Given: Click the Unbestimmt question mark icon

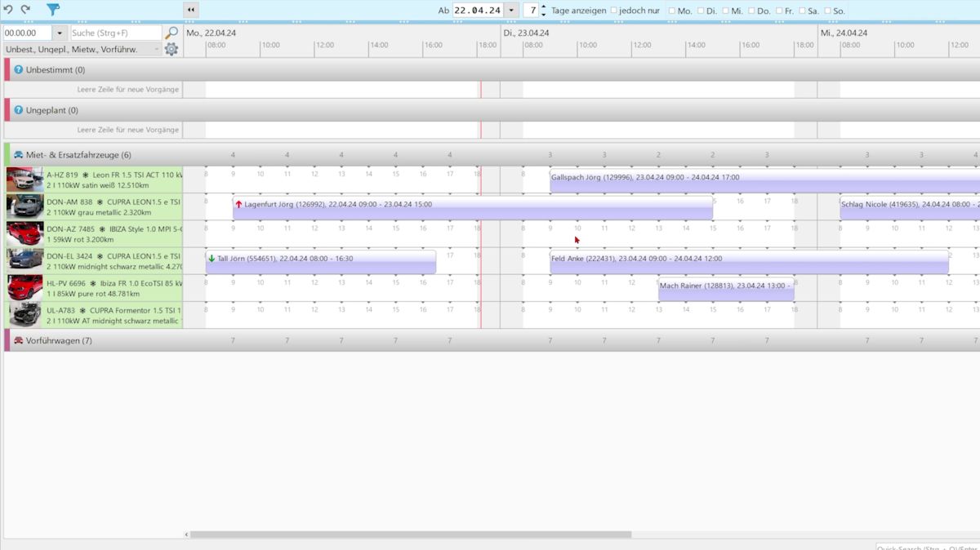Looking at the screenshot, I should click(x=18, y=70).
